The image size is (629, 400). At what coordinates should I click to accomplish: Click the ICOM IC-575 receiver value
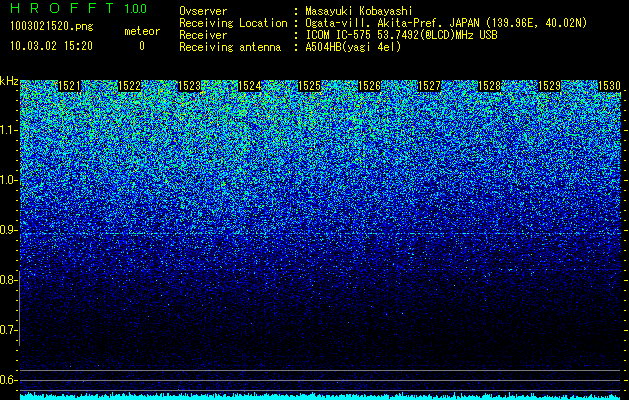[401, 35]
